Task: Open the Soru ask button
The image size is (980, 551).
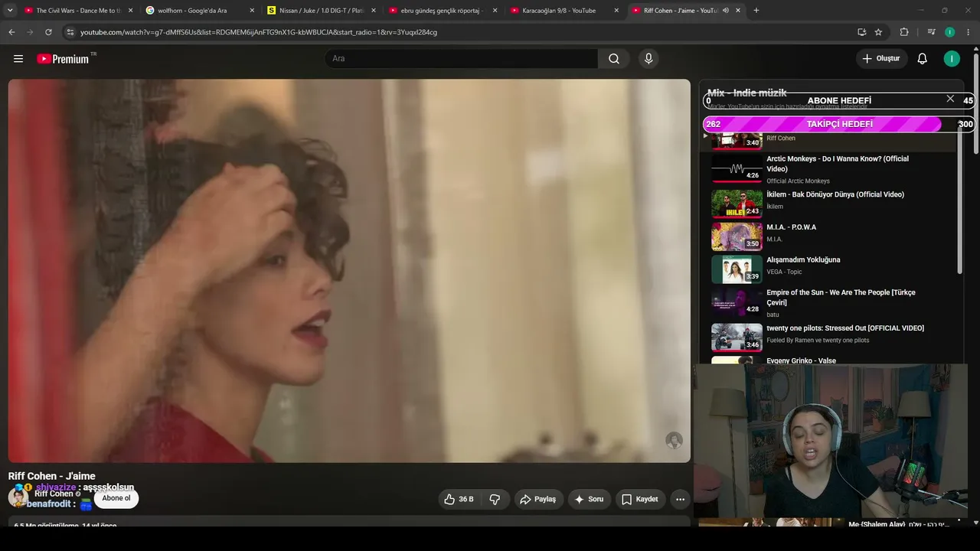Action: coord(589,499)
